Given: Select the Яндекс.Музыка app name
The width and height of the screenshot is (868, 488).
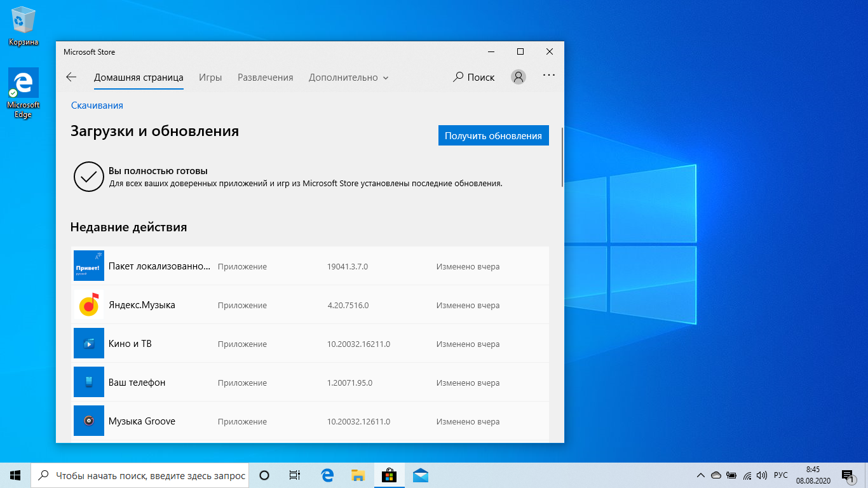Looking at the screenshot, I should [x=142, y=305].
